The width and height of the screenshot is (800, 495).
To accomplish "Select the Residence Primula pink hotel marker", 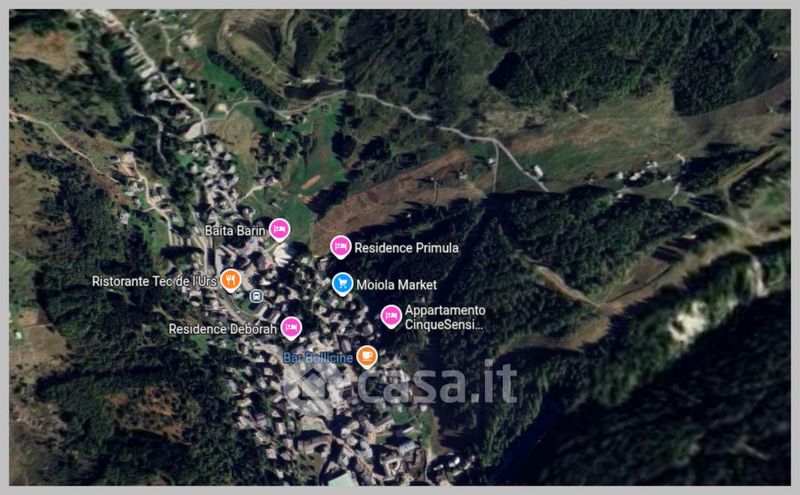I will point(340,247).
